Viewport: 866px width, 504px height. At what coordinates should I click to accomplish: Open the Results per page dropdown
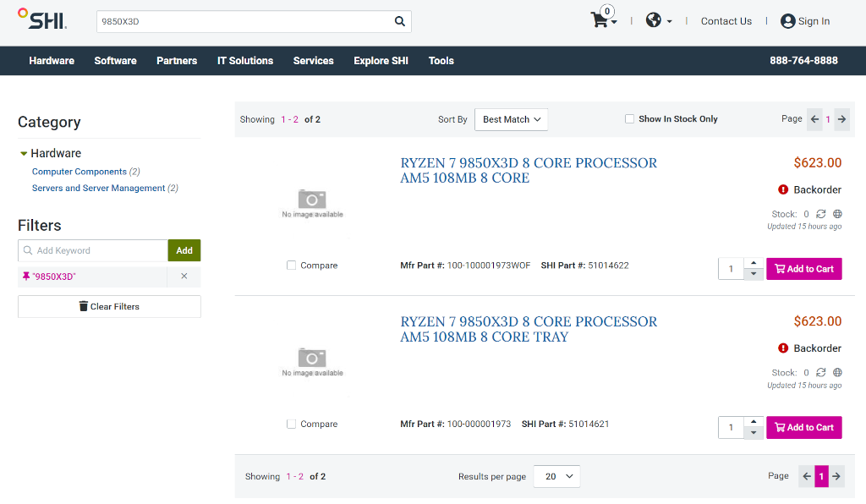pyautogui.click(x=558, y=477)
